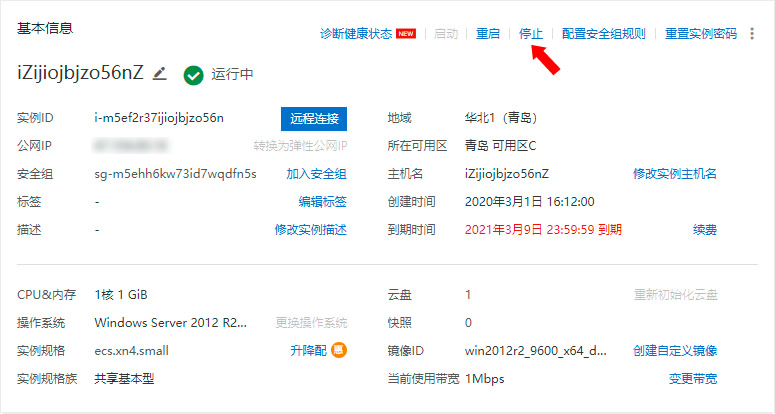Click 修改实例描述 link
The image size is (775, 414).
tap(310, 230)
